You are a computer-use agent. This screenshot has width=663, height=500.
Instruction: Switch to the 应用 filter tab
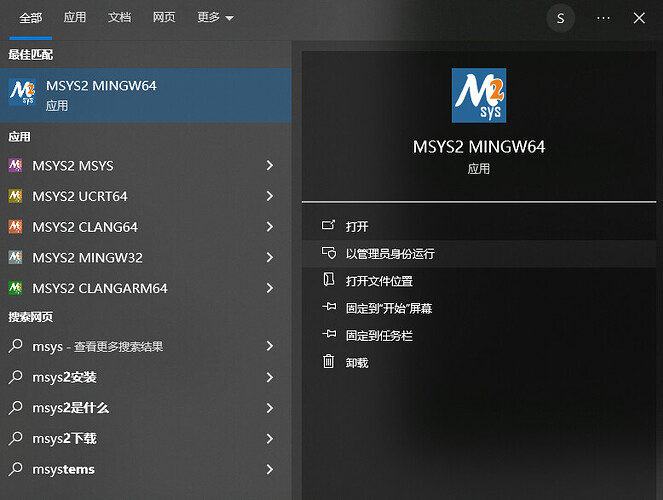[x=75, y=18]
